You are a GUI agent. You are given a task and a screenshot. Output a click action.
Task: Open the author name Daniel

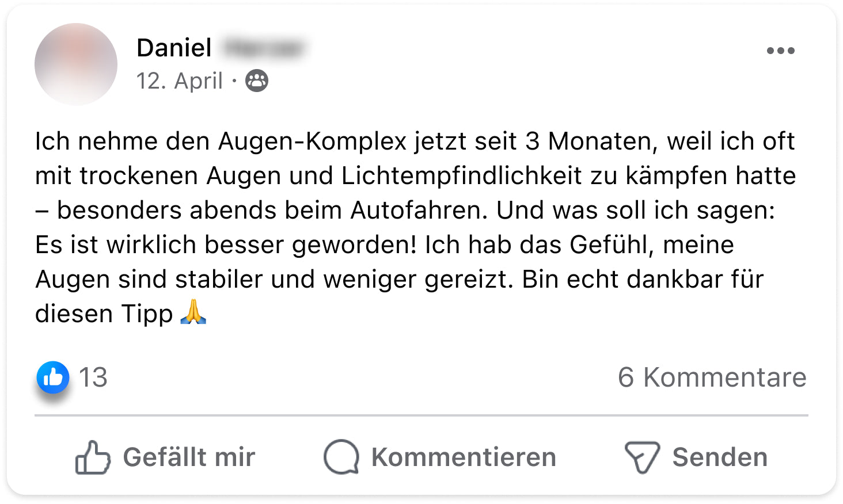(174, 48)
